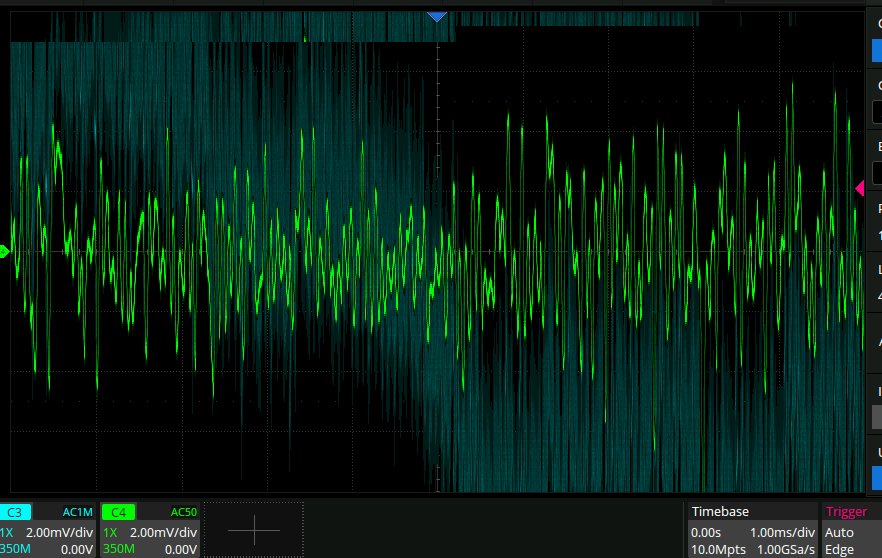This screenshot has height=558, width=882.
Task: Toggle the C3 AC1M coupling setting
Action: [77, 512]
